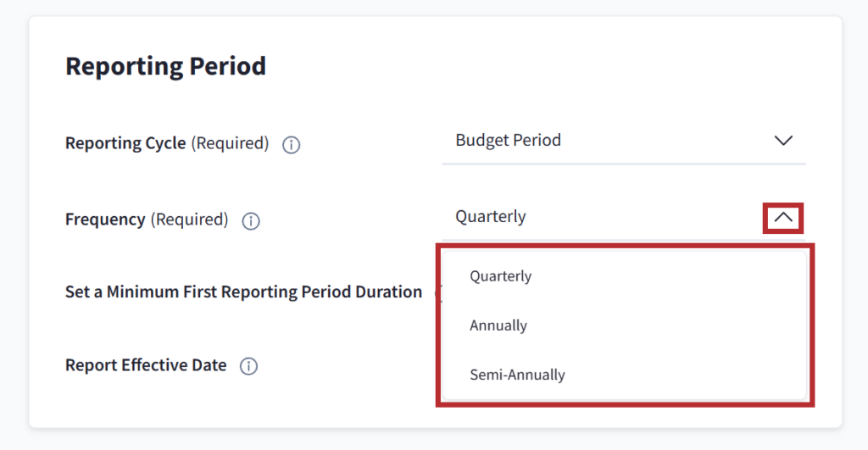
Task: Click the (Required) text next to Frequency
Action: point(189,219)
